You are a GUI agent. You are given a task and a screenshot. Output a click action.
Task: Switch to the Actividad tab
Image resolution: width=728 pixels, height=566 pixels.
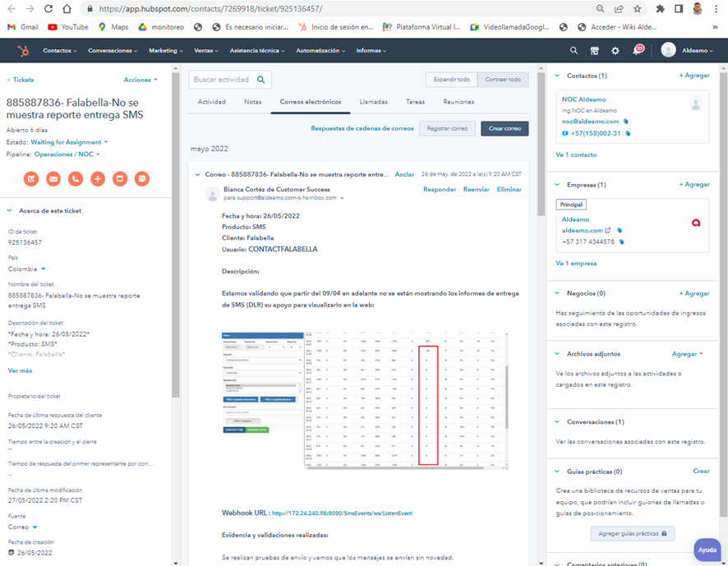pyautogui.click(x=212, y=102)
